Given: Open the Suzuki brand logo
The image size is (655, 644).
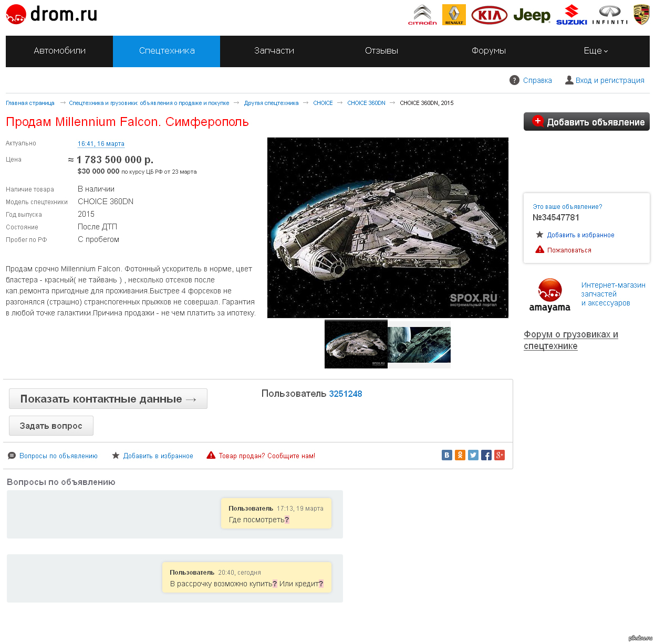Looking at the screenshot, I should [x=571, y=15].
